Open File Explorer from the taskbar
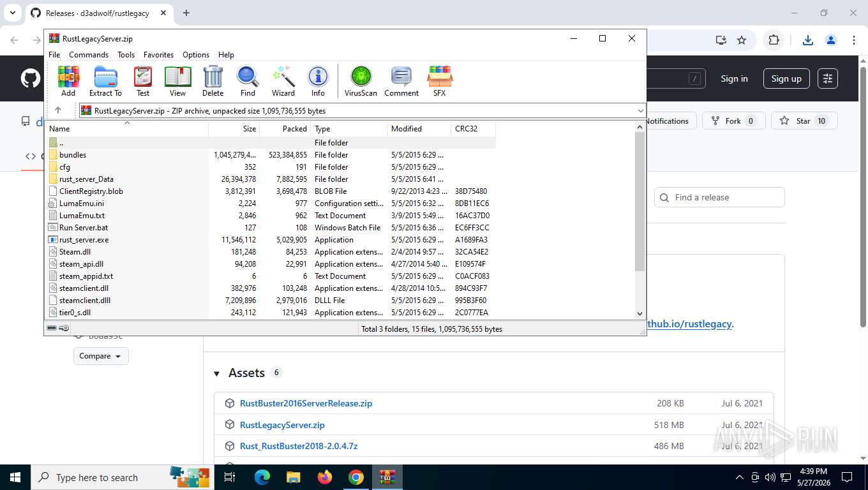This screenshot has height=490, width=868. click(x=294, y=477)
